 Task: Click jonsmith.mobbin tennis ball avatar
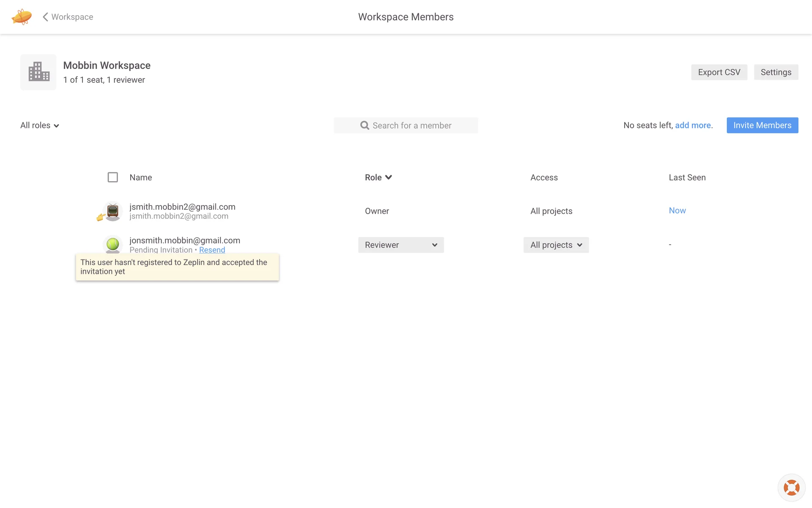coord(112,244)
